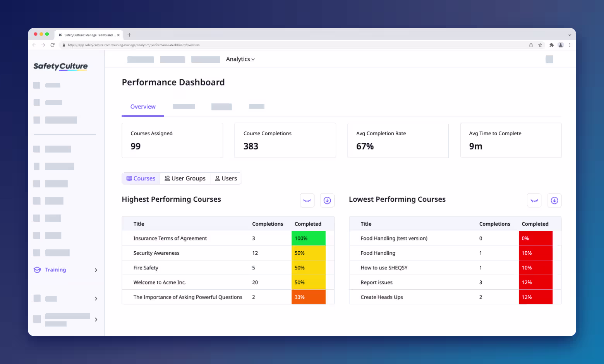The image size is (604, 364).
Task: Open the browser profile avatar
Action: coord(560,45)
